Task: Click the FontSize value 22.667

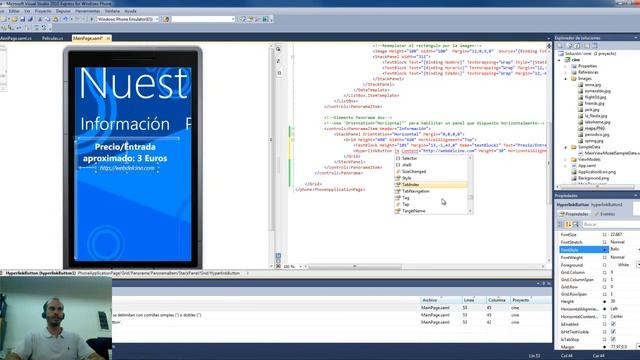Action: tap(616, 235)
